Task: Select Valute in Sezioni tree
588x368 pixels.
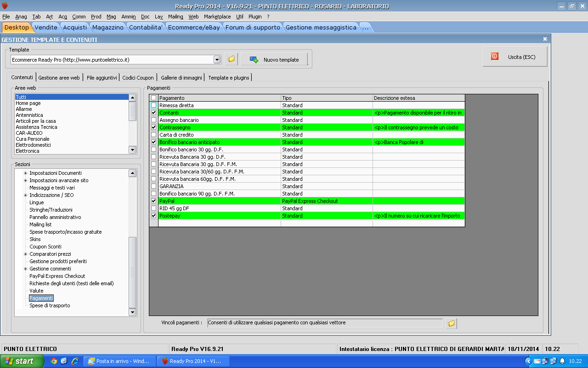Action: 36,291
